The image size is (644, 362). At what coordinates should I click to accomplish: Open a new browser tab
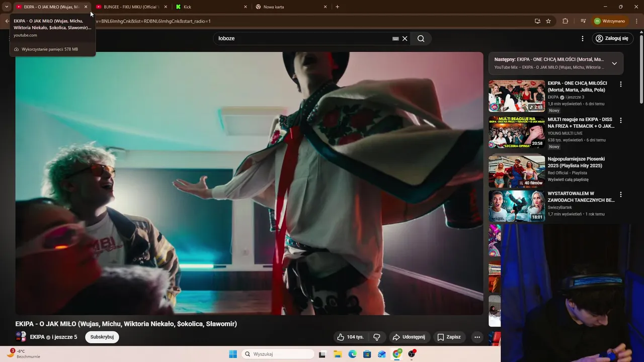337,7
